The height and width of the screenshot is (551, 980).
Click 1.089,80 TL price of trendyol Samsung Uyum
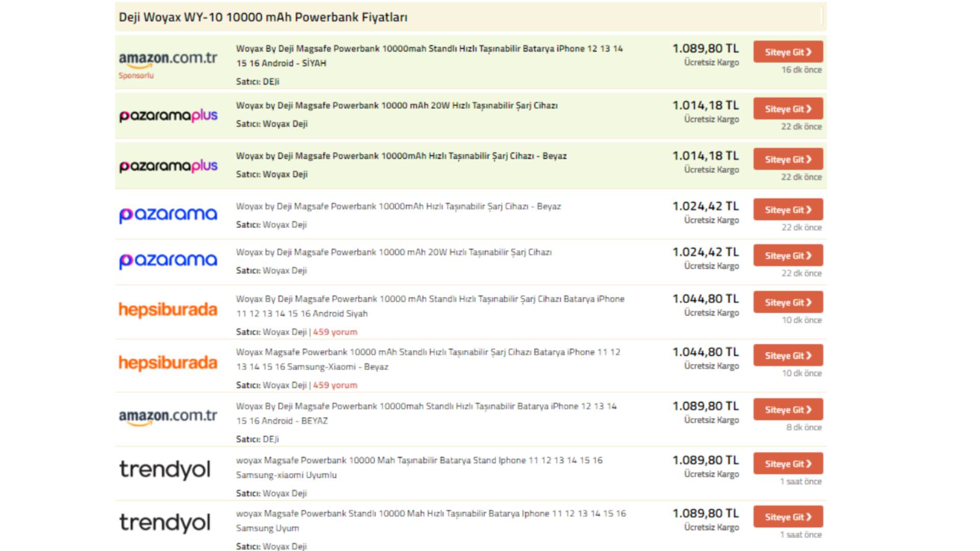705,513
